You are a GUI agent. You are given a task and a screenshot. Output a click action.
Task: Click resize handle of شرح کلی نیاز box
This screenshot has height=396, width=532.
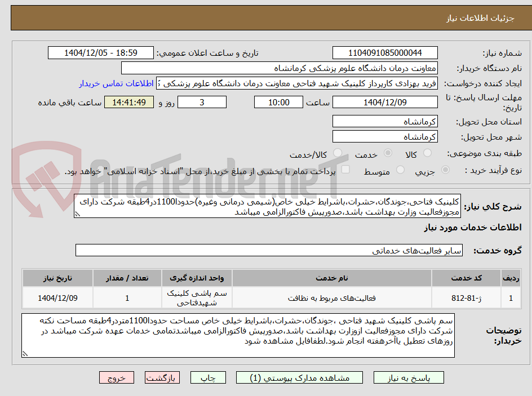click(77, 214)
